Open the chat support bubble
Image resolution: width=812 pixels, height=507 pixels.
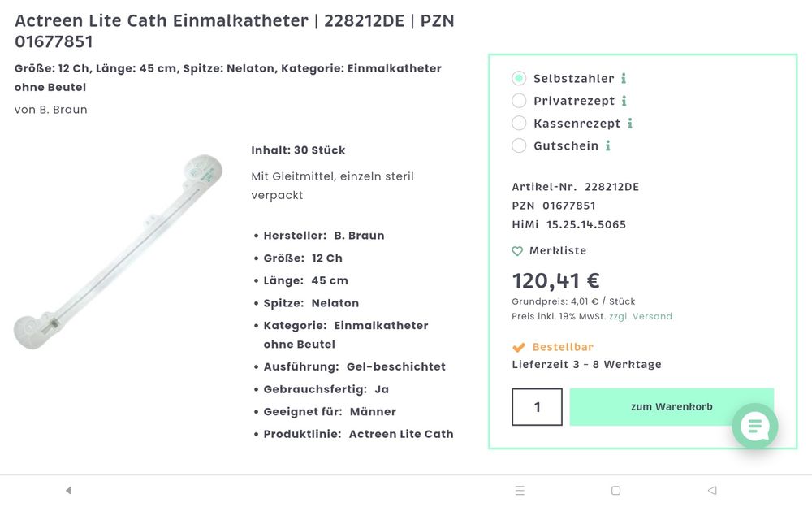click(x=754, y=426)
